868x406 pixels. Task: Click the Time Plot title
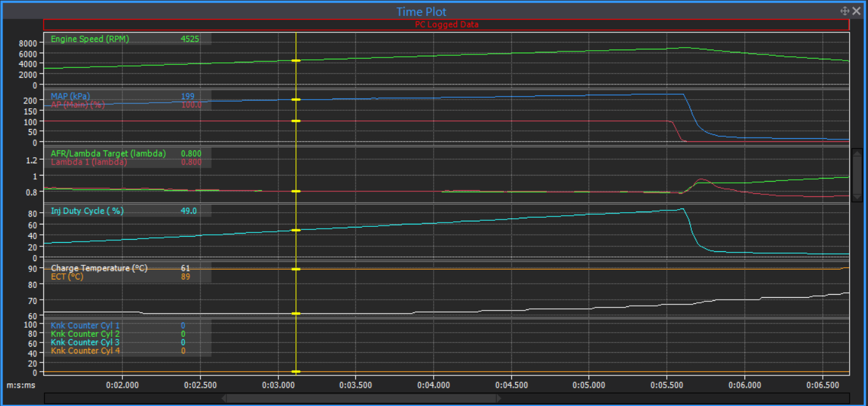[x=421, y=12]
